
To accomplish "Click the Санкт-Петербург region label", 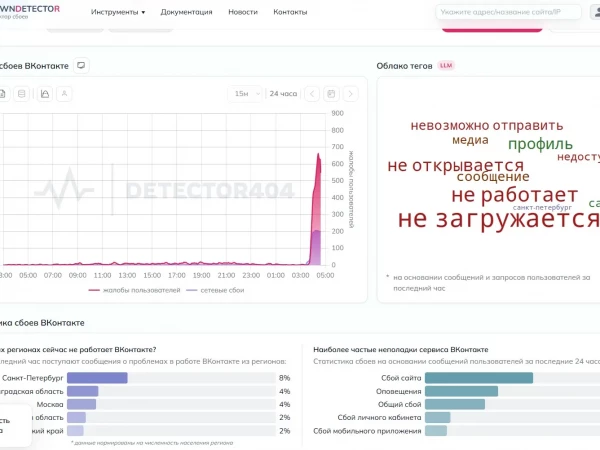I will [33, 378].
